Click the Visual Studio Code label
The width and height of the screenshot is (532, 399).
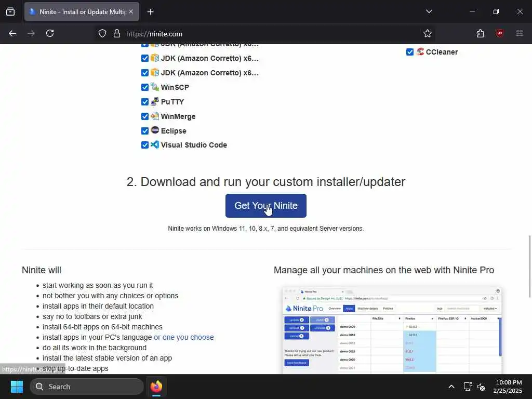[194, 145]
